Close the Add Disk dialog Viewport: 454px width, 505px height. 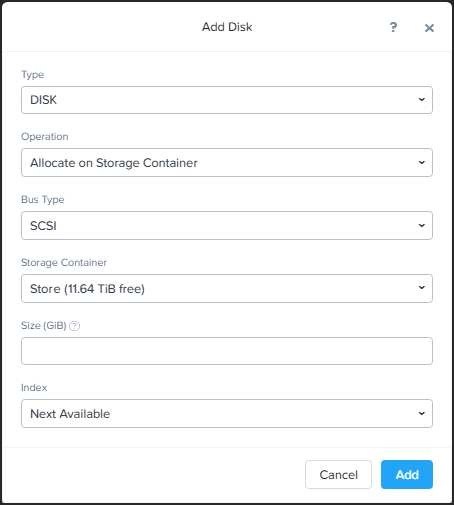point(429,28)
